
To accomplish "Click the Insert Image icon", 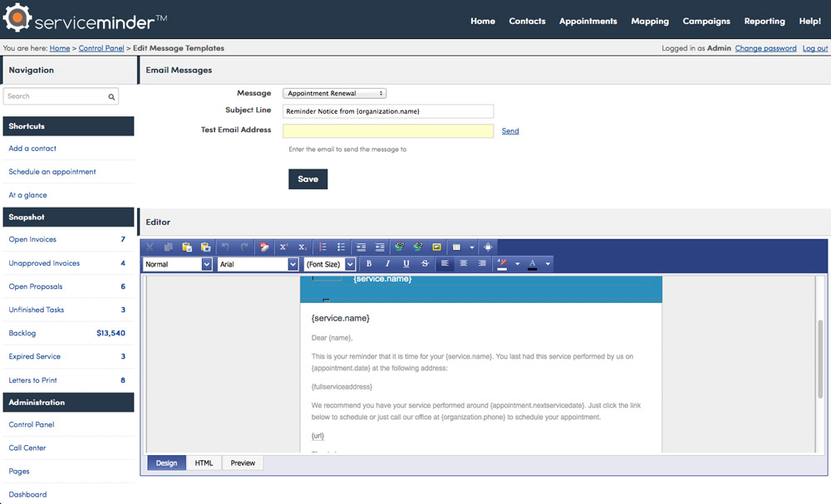I will coord(436,247).
